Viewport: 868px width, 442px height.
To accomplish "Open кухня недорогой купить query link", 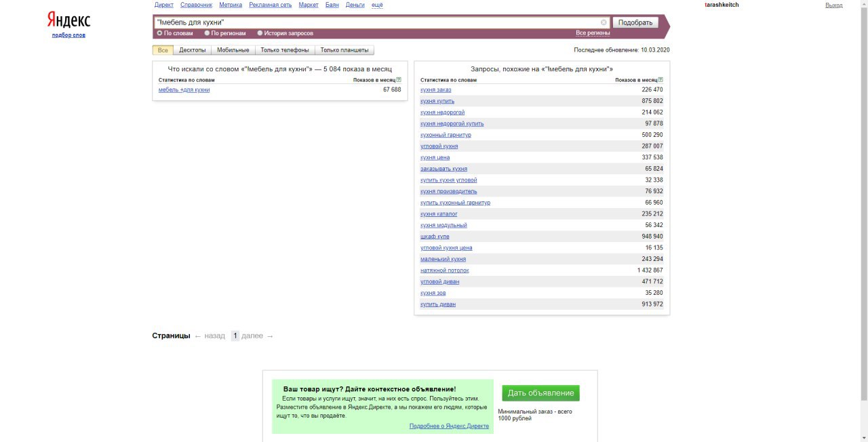I will coord(452,123).
